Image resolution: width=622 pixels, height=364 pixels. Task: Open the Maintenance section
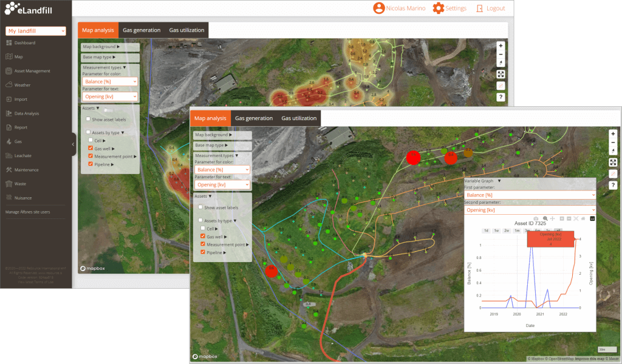point(26,170)
